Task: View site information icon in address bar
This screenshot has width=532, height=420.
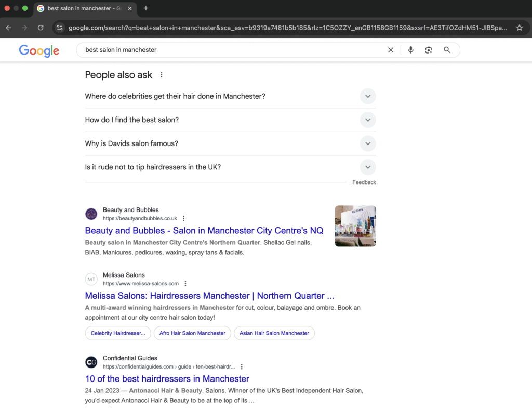Action: 60,28
